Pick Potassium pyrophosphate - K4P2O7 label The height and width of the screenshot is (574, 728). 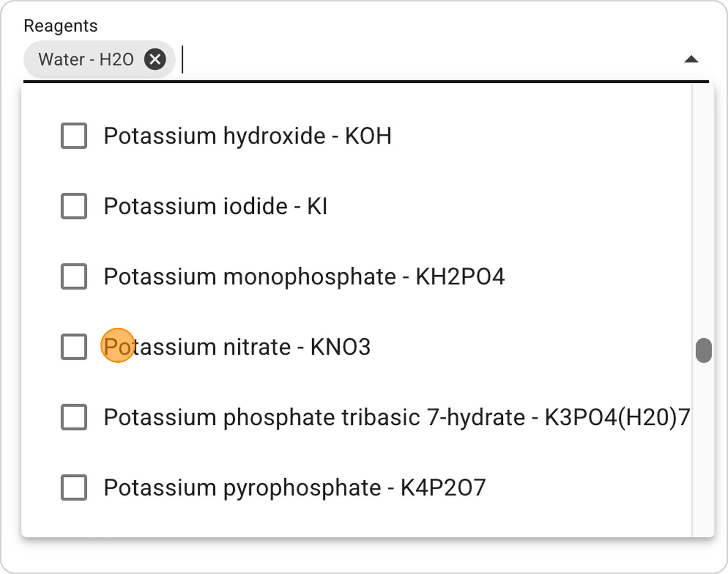coord(294,487)
